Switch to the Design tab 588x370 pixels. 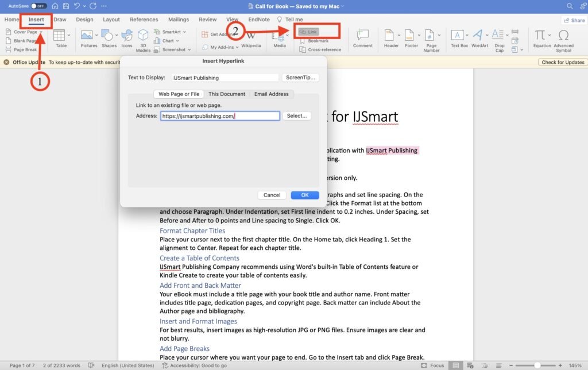tap(84, 20)
